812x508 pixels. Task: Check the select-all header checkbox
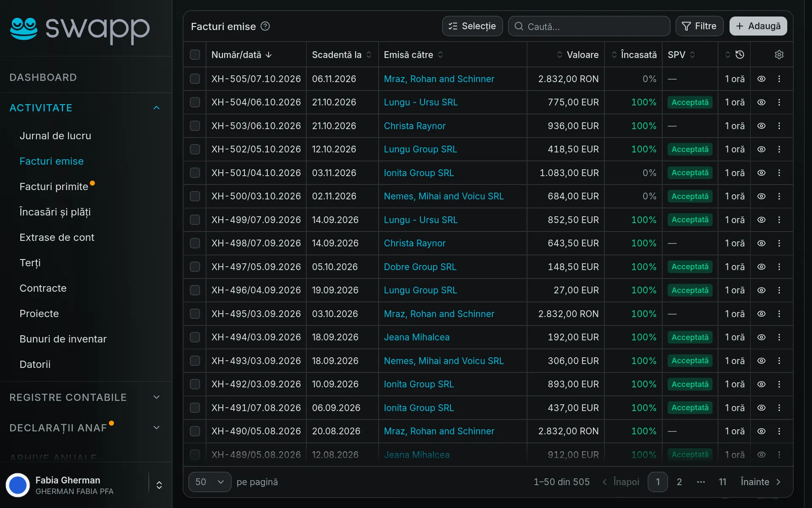[195, 55]
